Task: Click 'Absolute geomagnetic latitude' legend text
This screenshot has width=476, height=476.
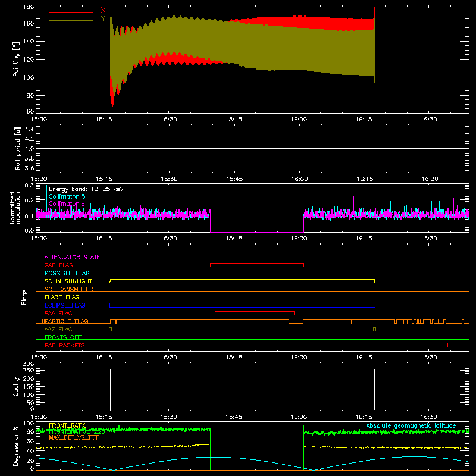Action: click(411, 425)
